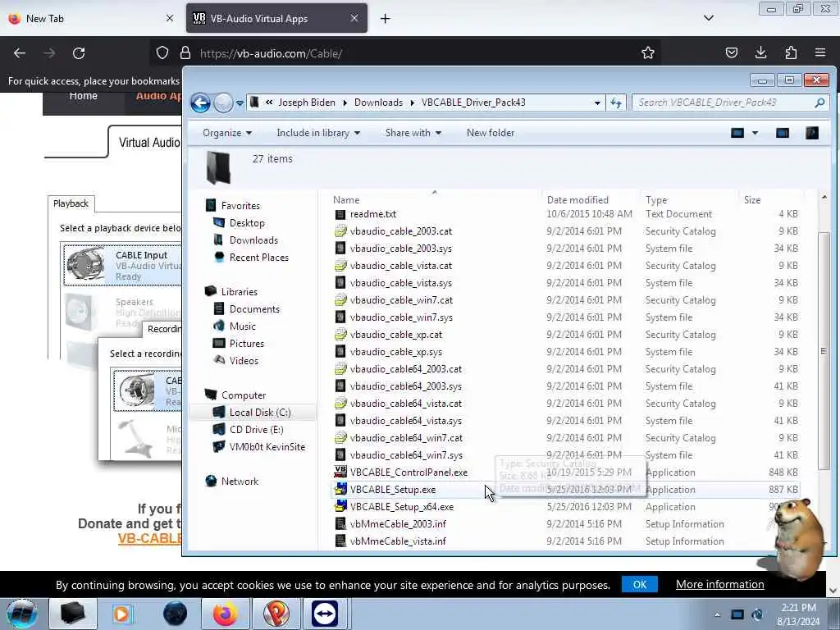This screenshot has width=840, height=630.
Task: Select vbMmeCable_2003.inf file
Action: (398, 524)
